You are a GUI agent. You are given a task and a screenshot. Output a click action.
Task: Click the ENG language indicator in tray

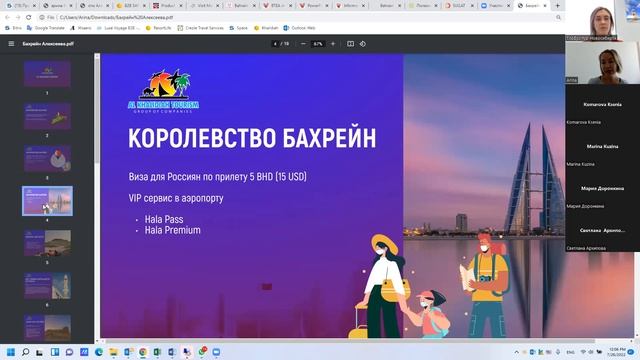[570, 352]
